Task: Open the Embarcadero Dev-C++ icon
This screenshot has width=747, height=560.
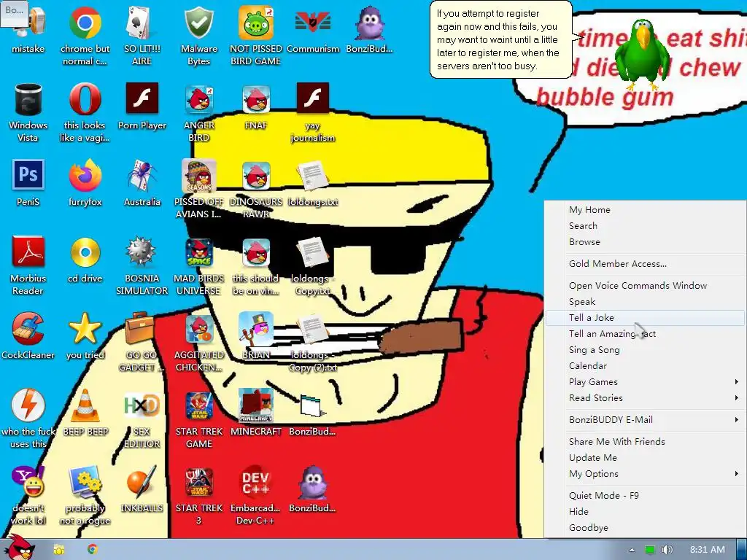Action: [256, 482]
